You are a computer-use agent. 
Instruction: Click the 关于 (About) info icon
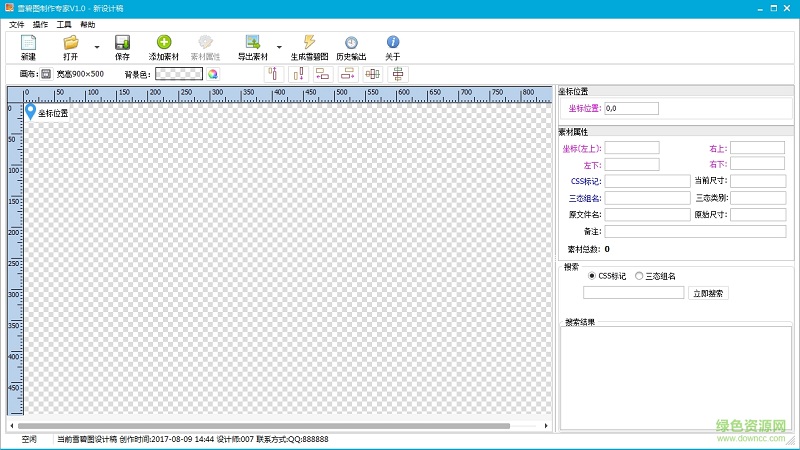click(393, 43)
